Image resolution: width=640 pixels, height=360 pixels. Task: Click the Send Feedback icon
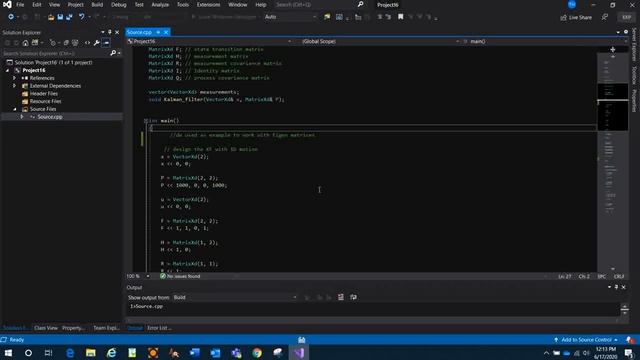click(x=605, y=17)
